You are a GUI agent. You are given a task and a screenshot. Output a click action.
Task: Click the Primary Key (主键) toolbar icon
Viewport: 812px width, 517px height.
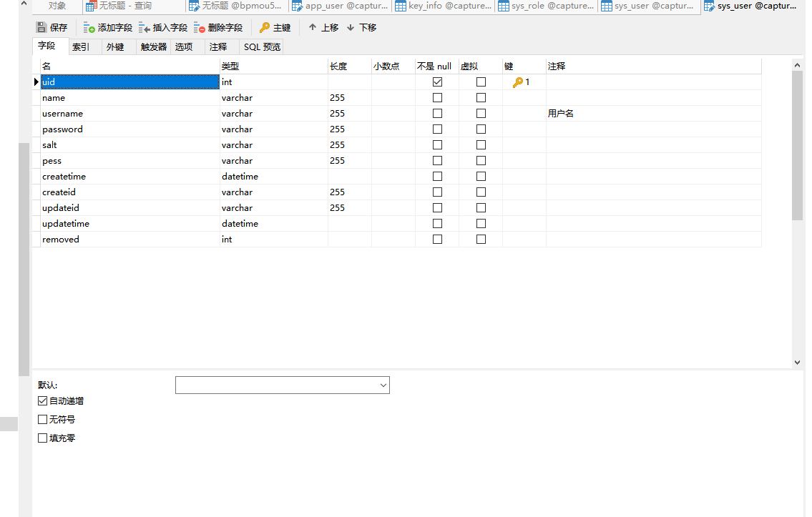[x=265, y=27]
